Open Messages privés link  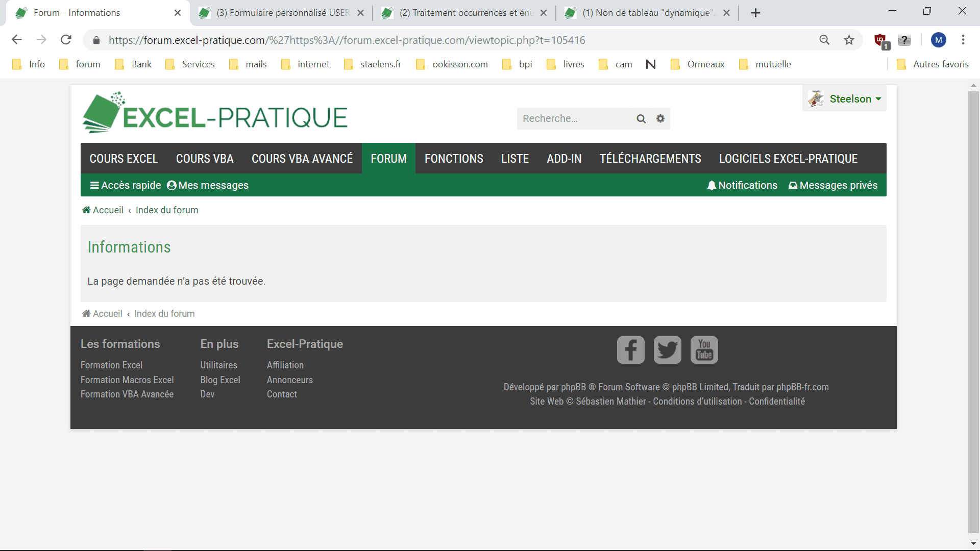coord(833,185)
